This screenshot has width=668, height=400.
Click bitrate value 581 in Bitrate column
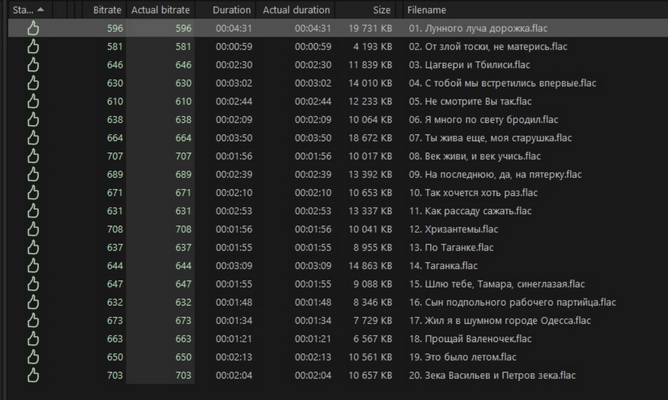click(115, 46)
